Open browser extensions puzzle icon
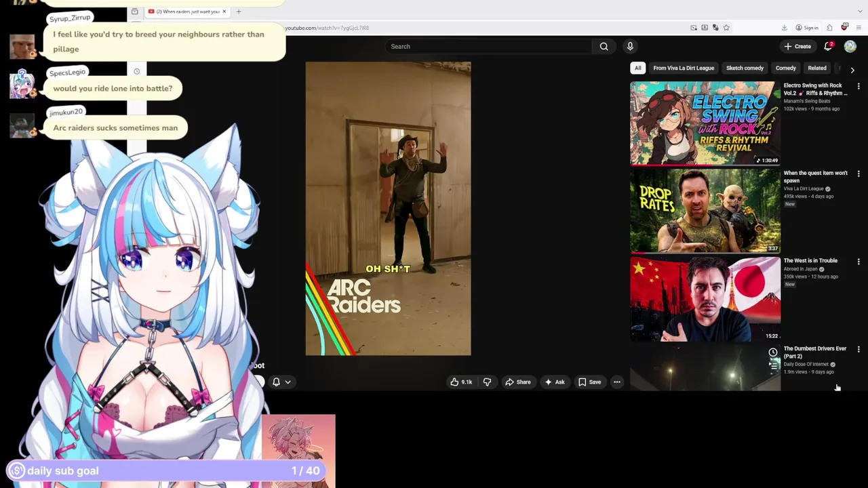 click(x=829, y=28)
